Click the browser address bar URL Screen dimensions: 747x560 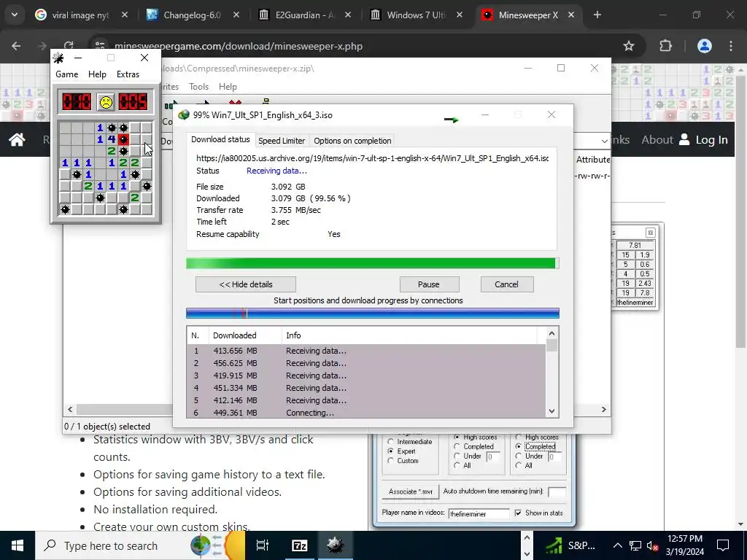point(239,46)
